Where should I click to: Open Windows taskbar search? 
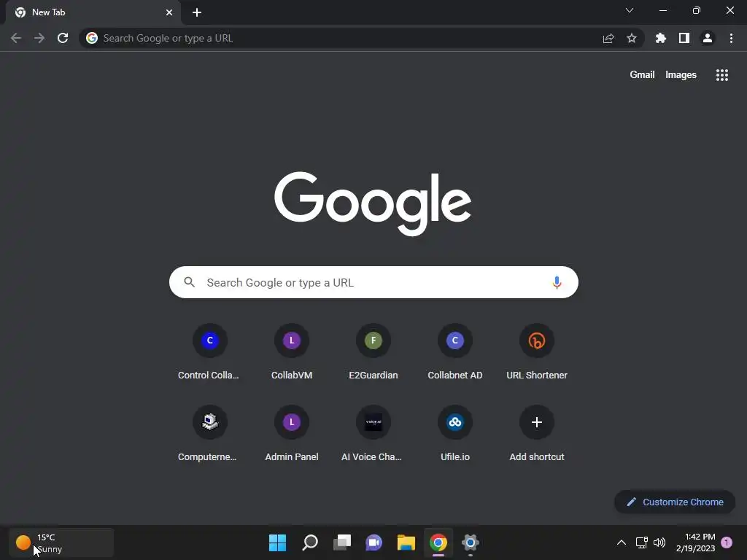pos(309,542)
